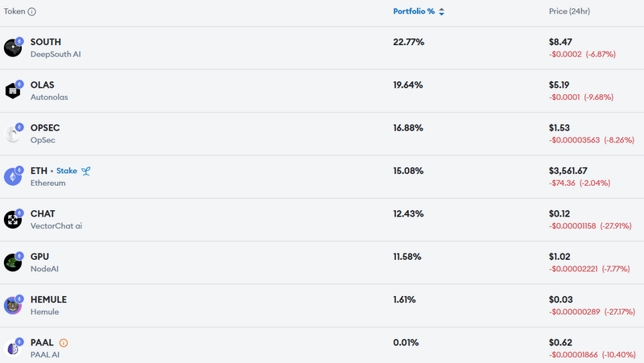Viewport: 644px width, 363px height.
Task: Click the HEMULE cat token logo
Action: click(x=13, y=306)
